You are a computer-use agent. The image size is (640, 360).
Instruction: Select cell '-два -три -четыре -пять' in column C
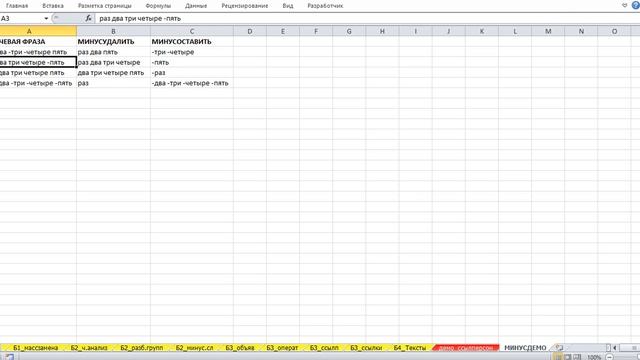[x=192, y=83]
